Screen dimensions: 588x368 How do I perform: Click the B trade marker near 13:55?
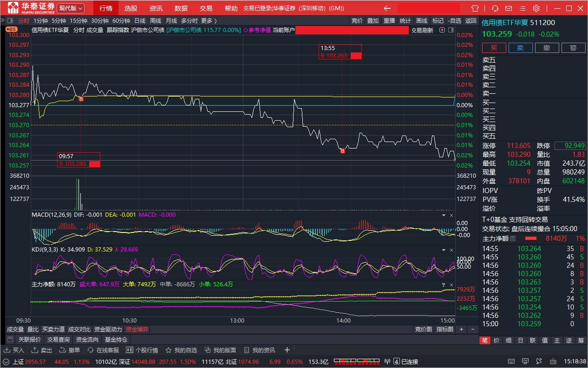tap(343, 151)
